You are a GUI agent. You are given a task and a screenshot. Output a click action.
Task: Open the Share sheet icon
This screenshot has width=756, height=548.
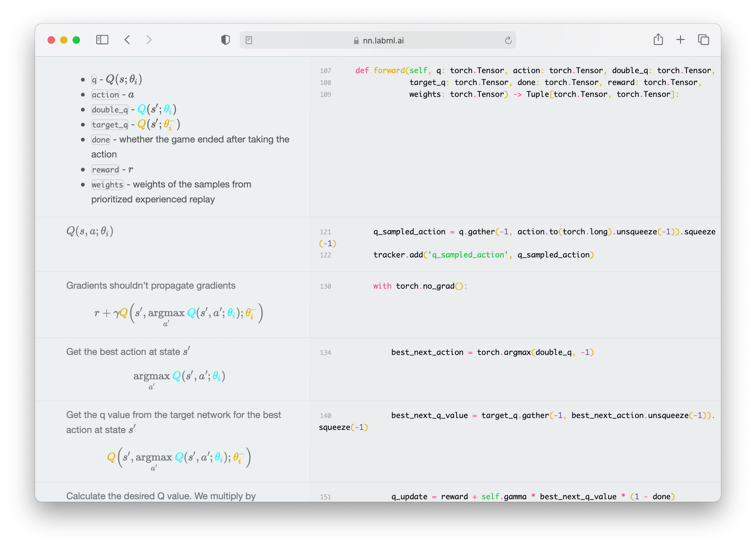pyautogui.click(x=658, y=40)
